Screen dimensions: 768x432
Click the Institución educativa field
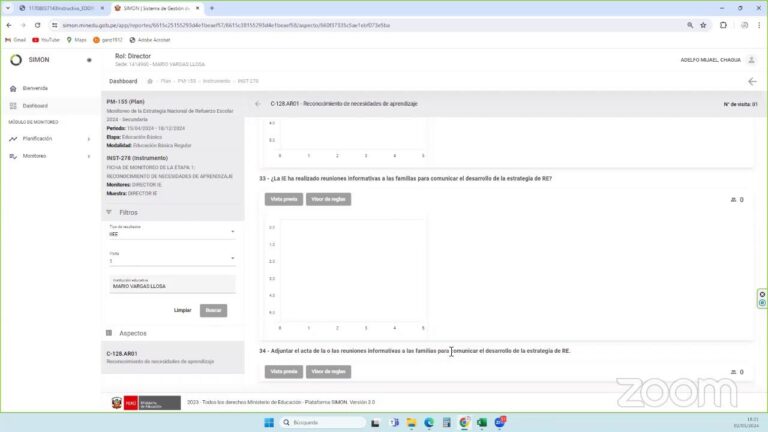[172, 284]
